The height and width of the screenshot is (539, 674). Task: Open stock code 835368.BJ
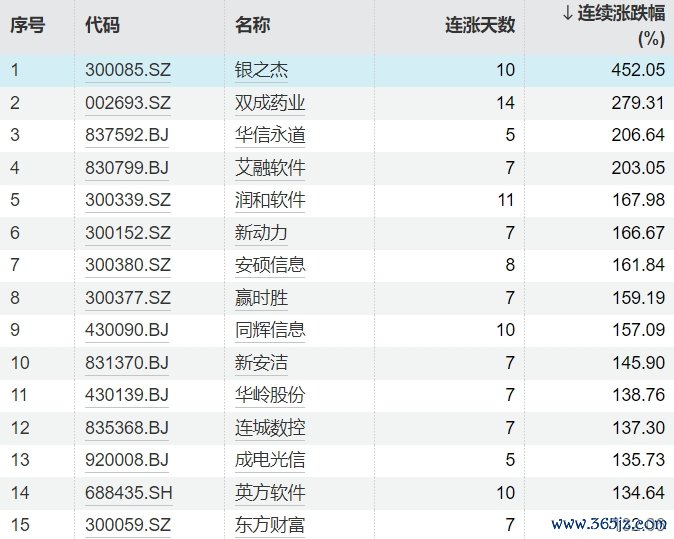coord(127,427)
